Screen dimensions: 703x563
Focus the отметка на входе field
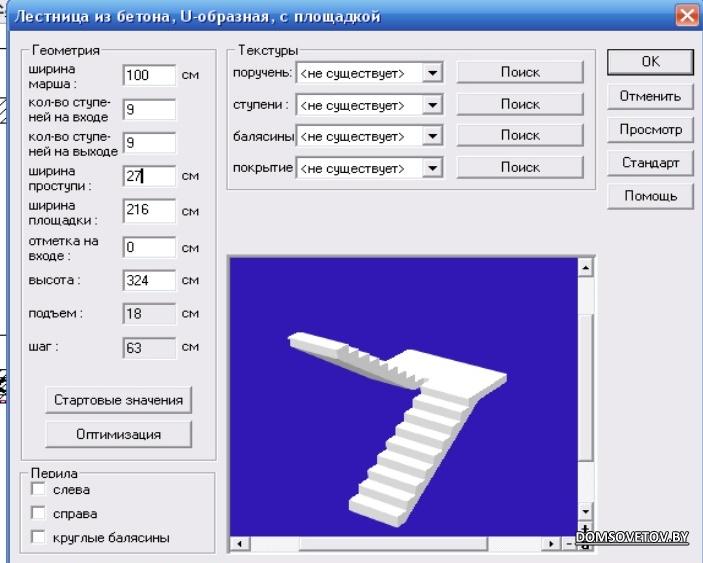tap(149, 247)
